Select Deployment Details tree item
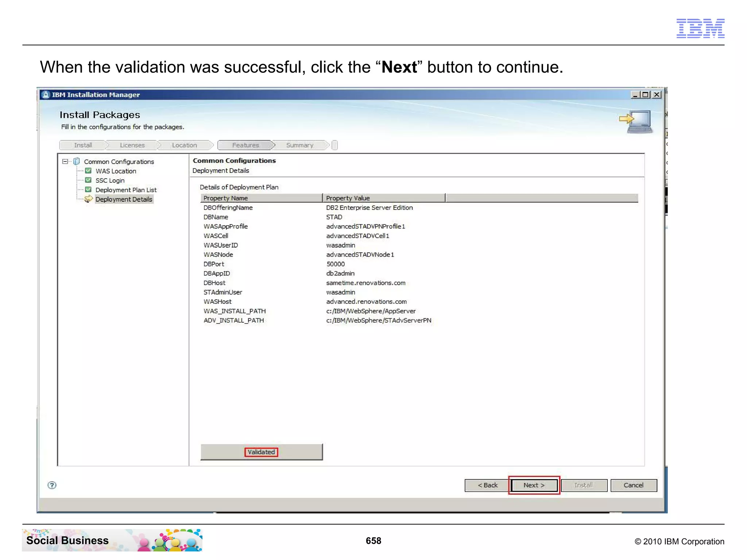Viewport: 747px width, 560px height. 124,199
